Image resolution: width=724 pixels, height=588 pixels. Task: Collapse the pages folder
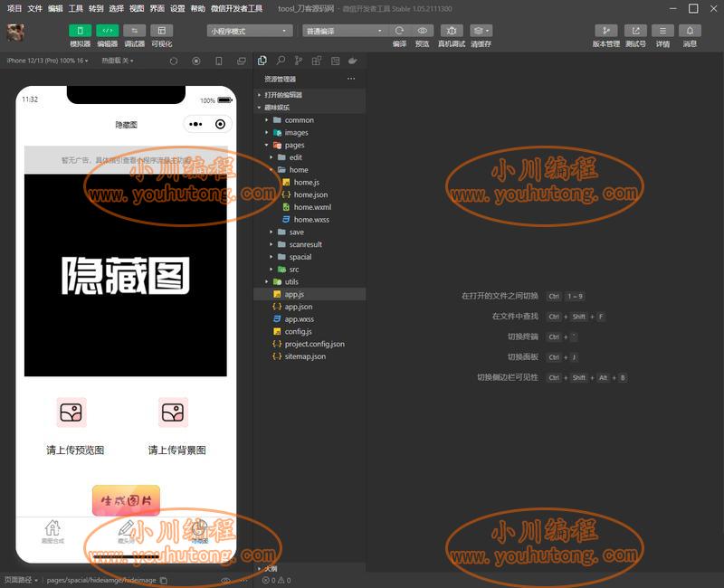tap(310, 145)
